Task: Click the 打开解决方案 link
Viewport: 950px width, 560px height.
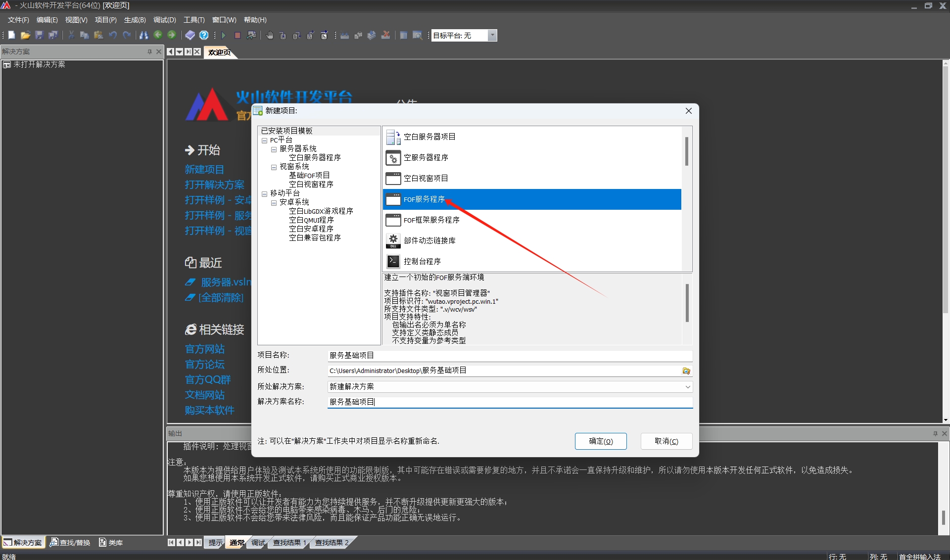Action: pyautogui.click(x=214, y=185)
